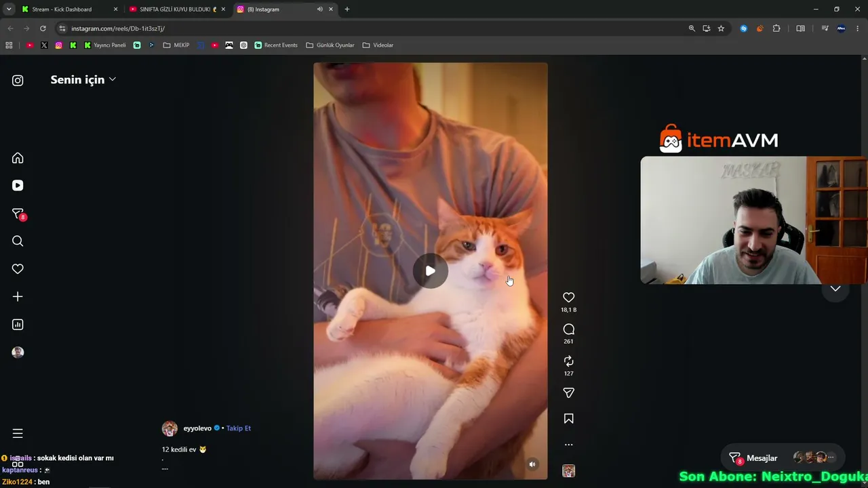Reload the current page
The height and width of the screenshot is (488, 868).
pyautogui.click(x=43, y=28)
